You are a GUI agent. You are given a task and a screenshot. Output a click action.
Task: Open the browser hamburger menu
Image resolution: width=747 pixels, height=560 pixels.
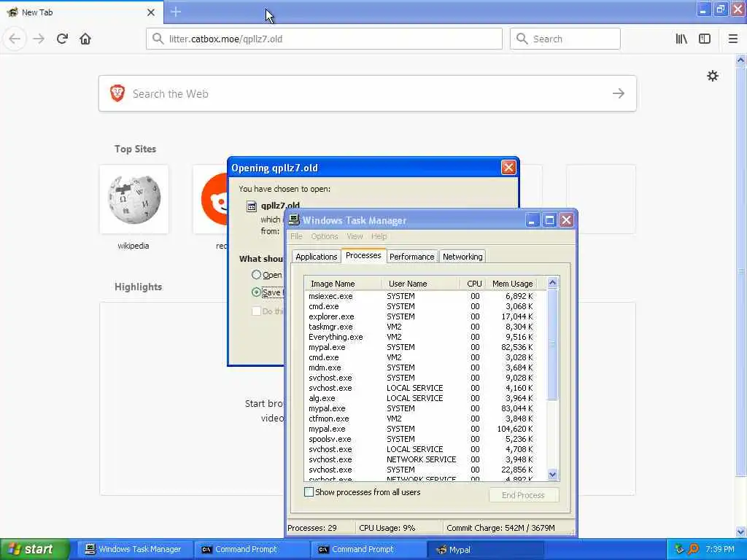click(733, 39)
